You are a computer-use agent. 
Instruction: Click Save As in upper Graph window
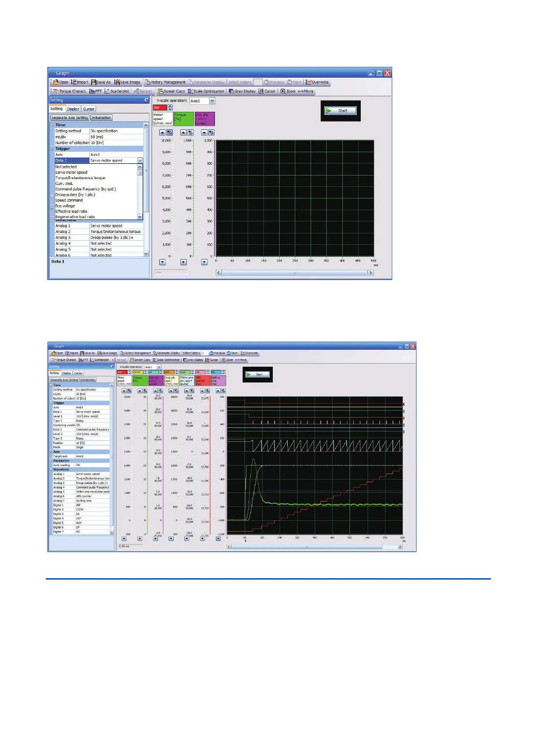[x=101, y=82]
